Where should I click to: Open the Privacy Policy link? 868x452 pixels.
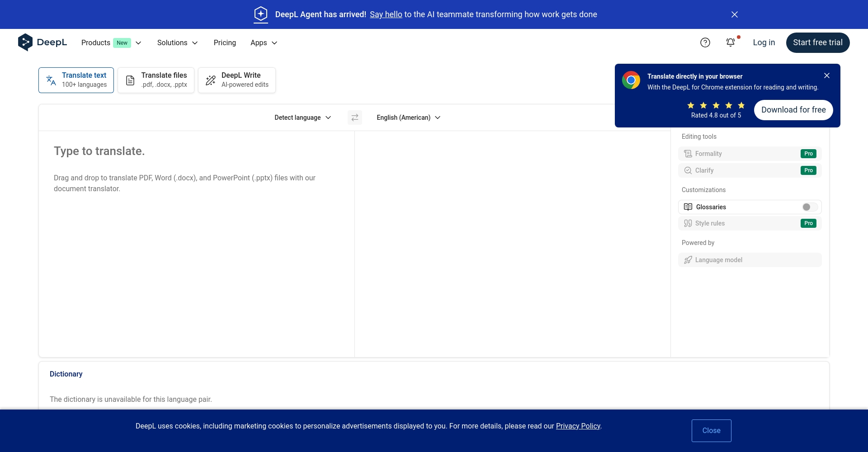pyautogui.click(x=578, y=426)
